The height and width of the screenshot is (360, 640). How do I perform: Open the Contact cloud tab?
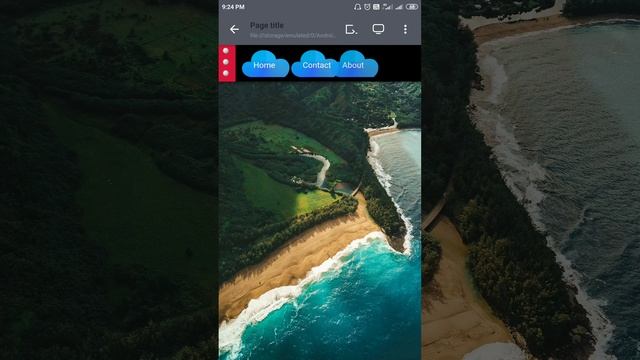(x=315, y=64)
